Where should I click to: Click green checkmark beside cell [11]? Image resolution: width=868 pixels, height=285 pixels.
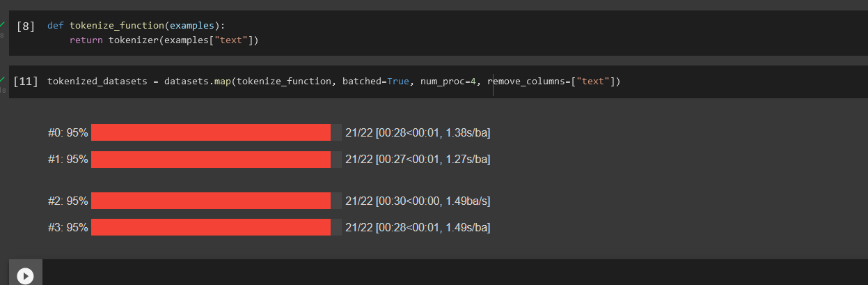(3, 79)
